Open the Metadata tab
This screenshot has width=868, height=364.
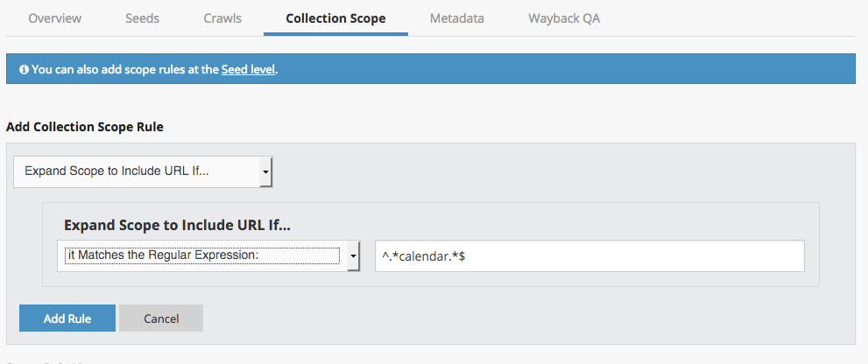click(456, 17)
